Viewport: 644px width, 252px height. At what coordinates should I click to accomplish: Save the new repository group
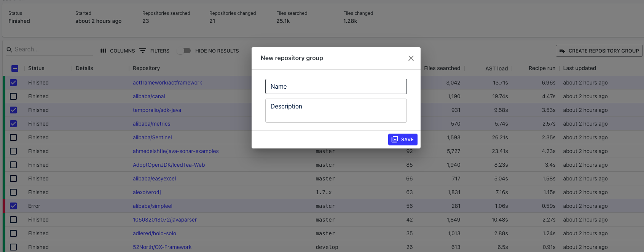click(403, 139)
